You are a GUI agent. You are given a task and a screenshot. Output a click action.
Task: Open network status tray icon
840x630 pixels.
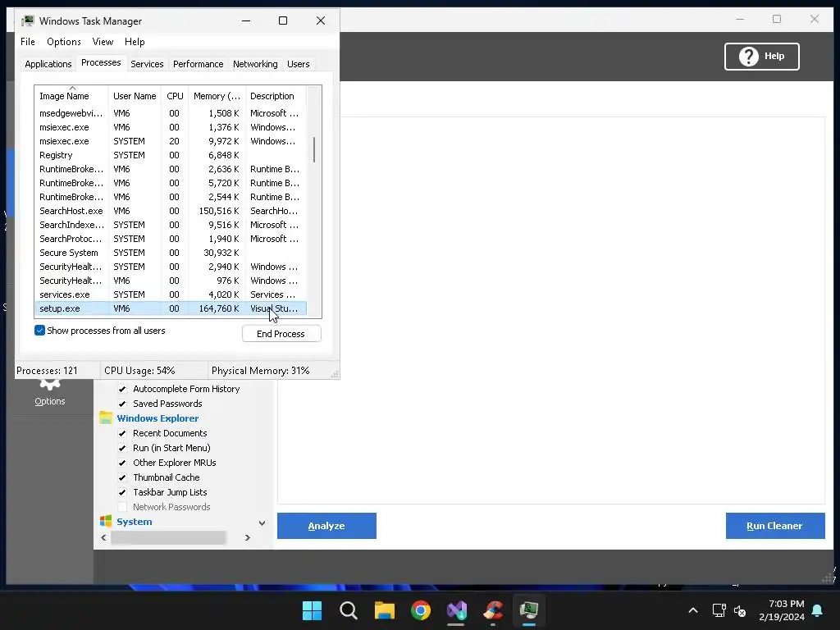tap(719, 610)
